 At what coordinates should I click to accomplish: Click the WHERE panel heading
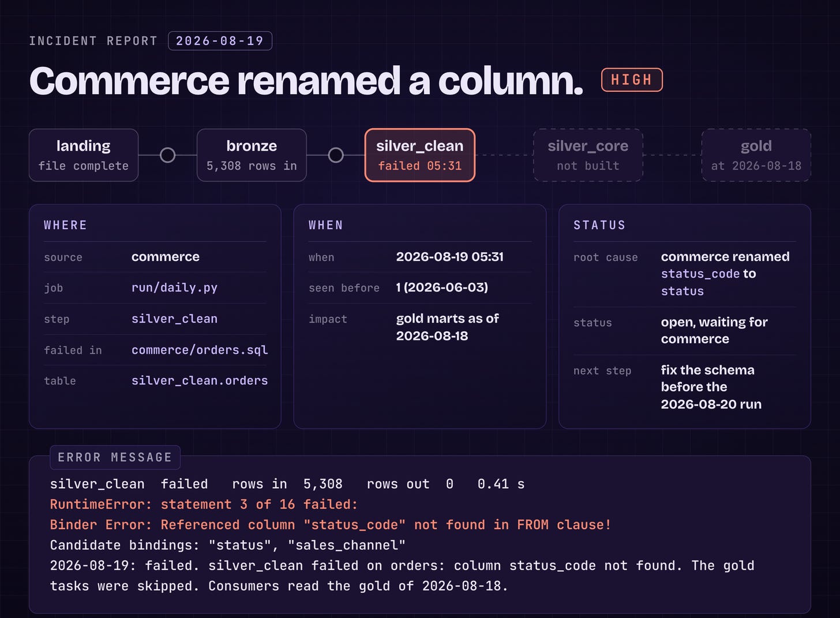[x=65, y=225]
